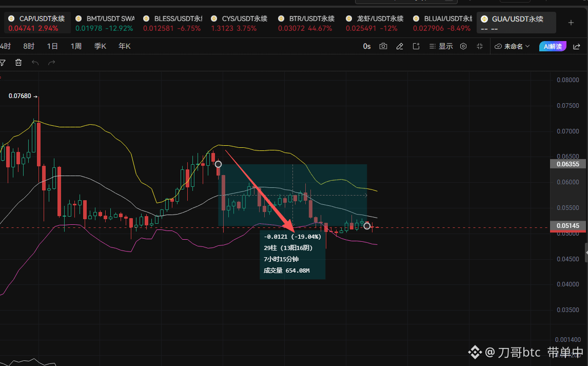Switch to the BLUAI/USDT永续 tab
This screenshot has height=366, width=588.
coord(442,23)
